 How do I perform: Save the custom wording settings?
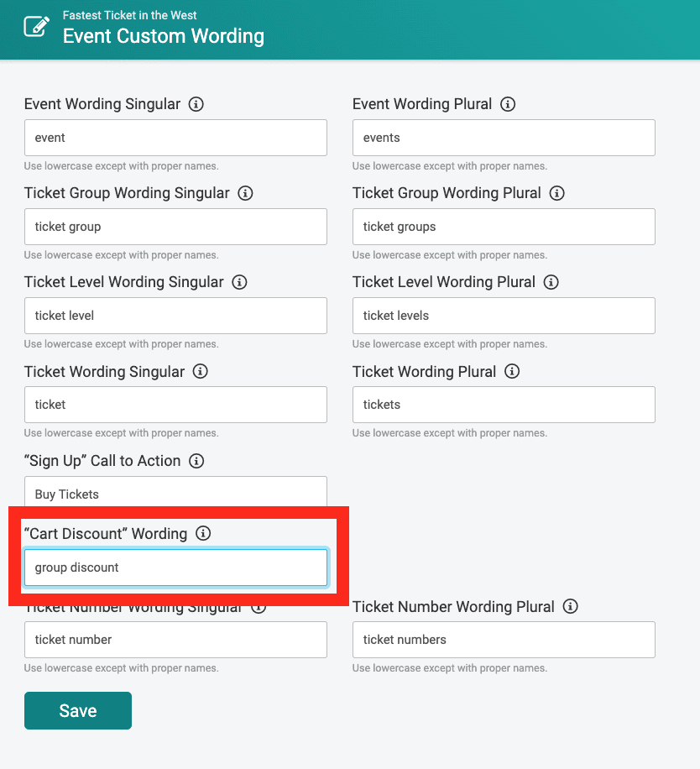tap(78, 710)
